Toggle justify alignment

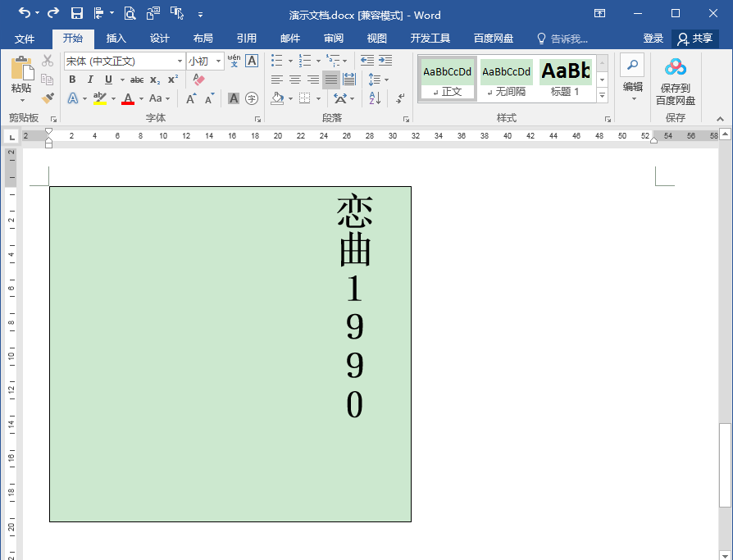[331, 80]
